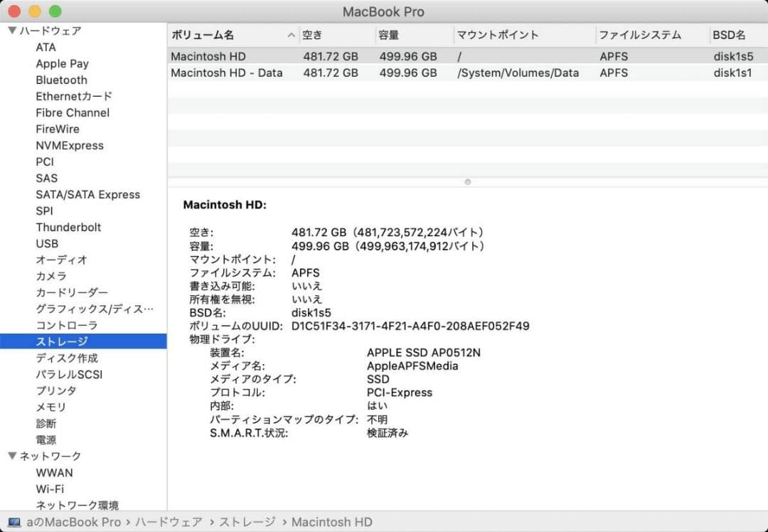Viewport: 768px width, 532px height.
Task: Reverse sort order using the ボリューム名 header arrow
Action: pos(291,34)
